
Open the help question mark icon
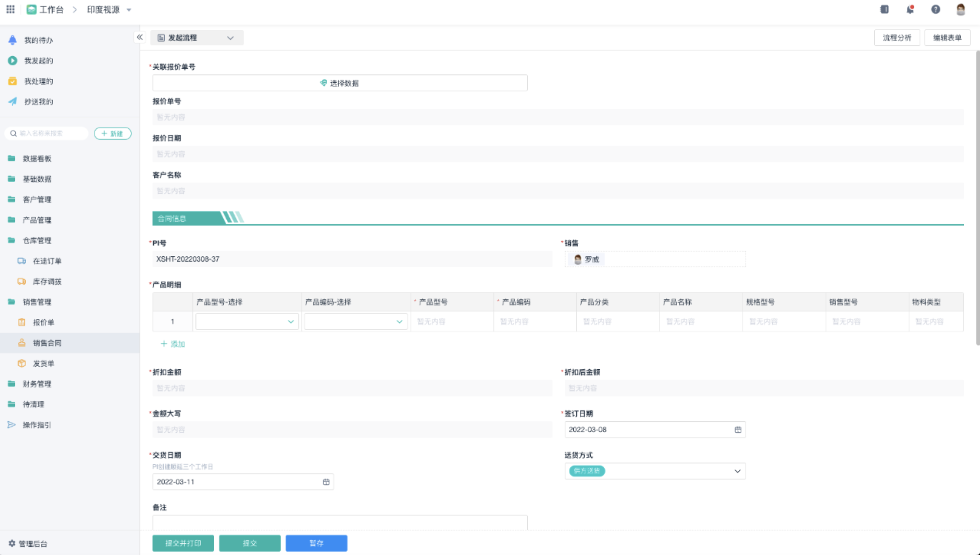[935, 9]
